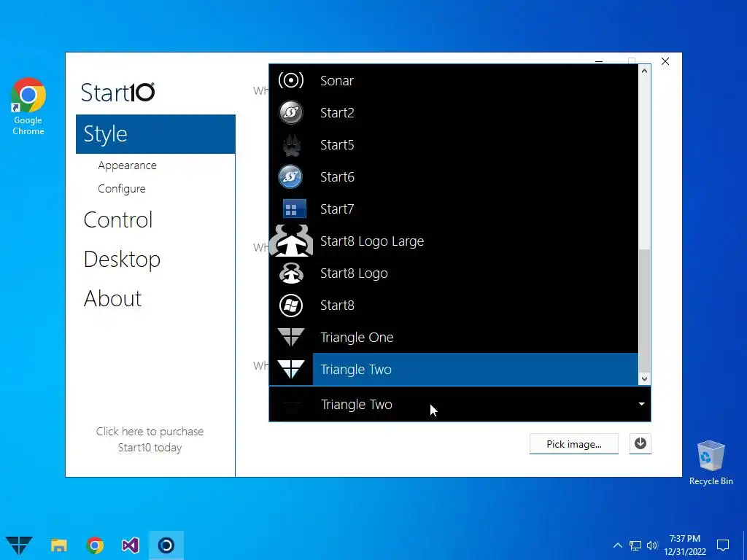The height and width of the screenshot is (560, 747).
Task: Open the Appearance sub-page
Action: tap(127, 166)
